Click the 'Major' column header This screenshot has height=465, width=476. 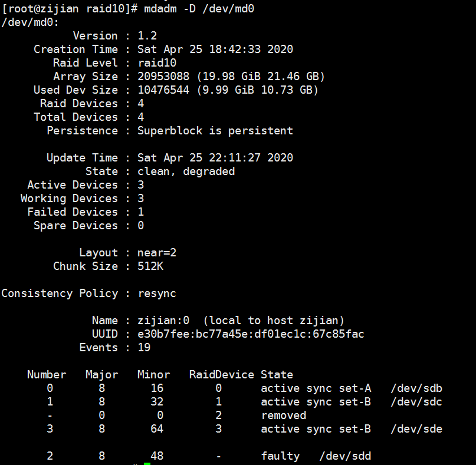pos(101,375)
